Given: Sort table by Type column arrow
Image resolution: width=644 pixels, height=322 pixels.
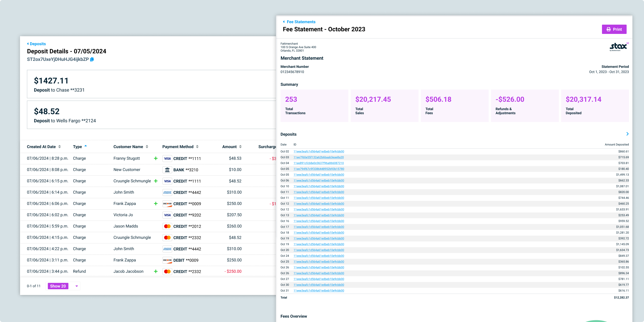Looking at the screenshot, I should click(85, 146).
